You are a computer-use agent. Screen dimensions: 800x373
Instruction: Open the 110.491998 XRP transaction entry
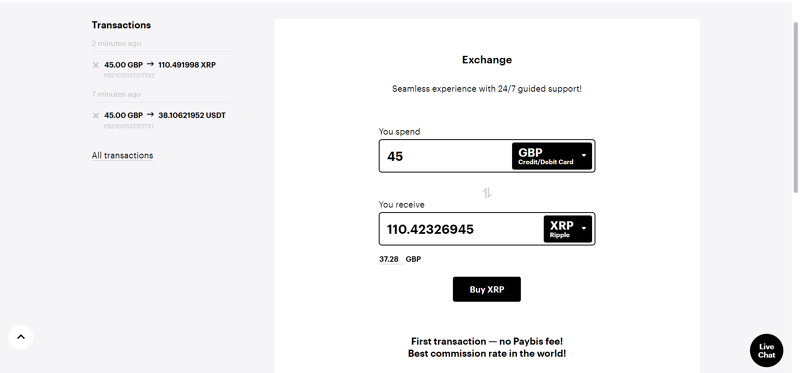160,65
